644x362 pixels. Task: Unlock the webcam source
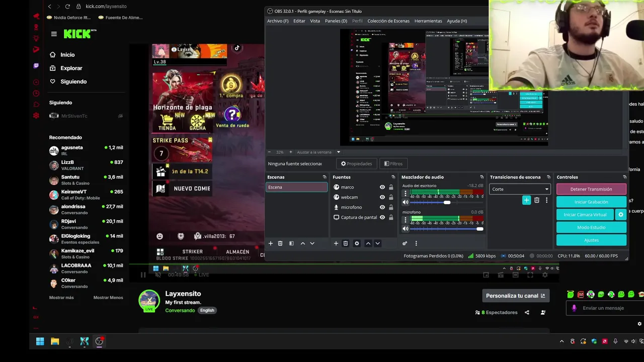pos(391,197)
